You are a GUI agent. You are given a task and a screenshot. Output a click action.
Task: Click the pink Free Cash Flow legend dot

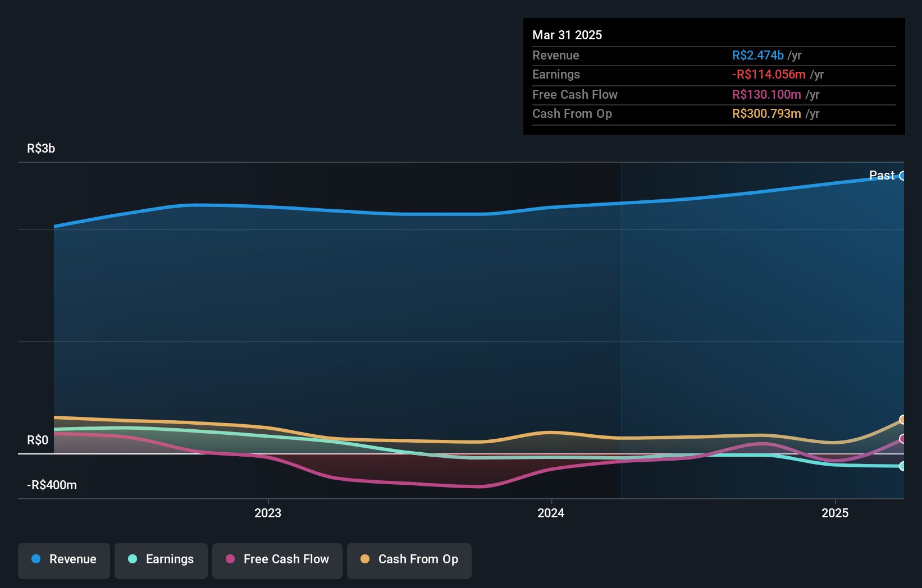pos(230,559)
